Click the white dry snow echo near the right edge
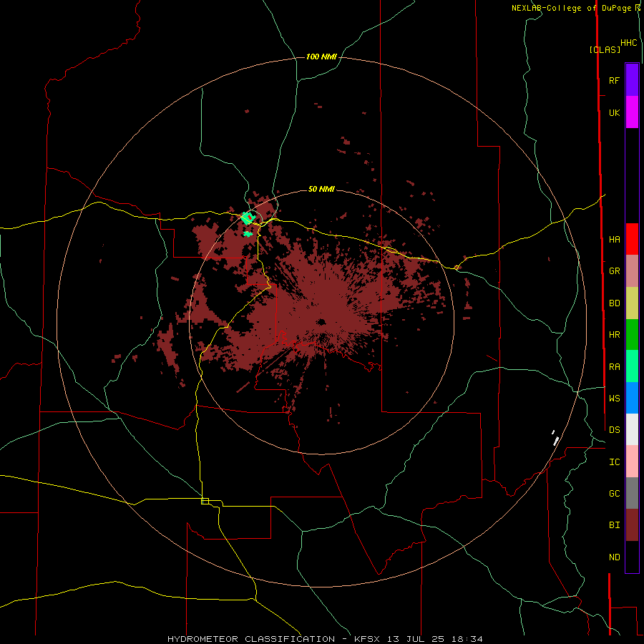 (555, 438)
